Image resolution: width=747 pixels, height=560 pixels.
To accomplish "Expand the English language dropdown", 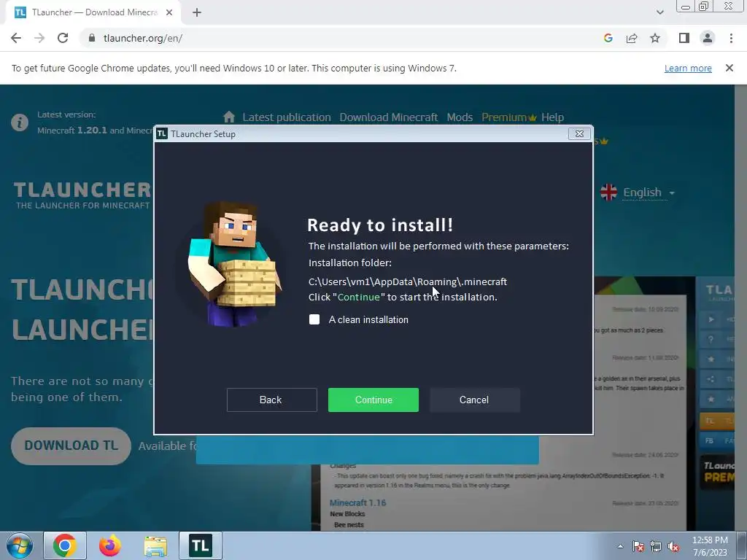I will 649,192.
